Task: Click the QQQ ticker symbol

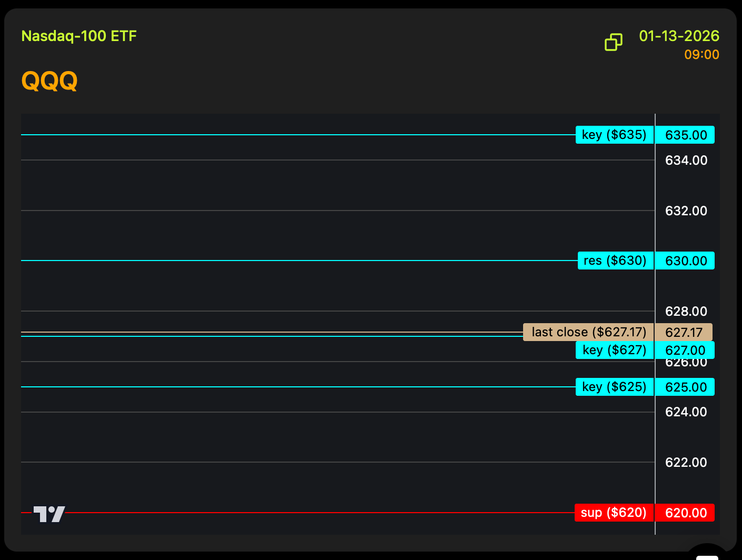Action: [x=49, y=81]
